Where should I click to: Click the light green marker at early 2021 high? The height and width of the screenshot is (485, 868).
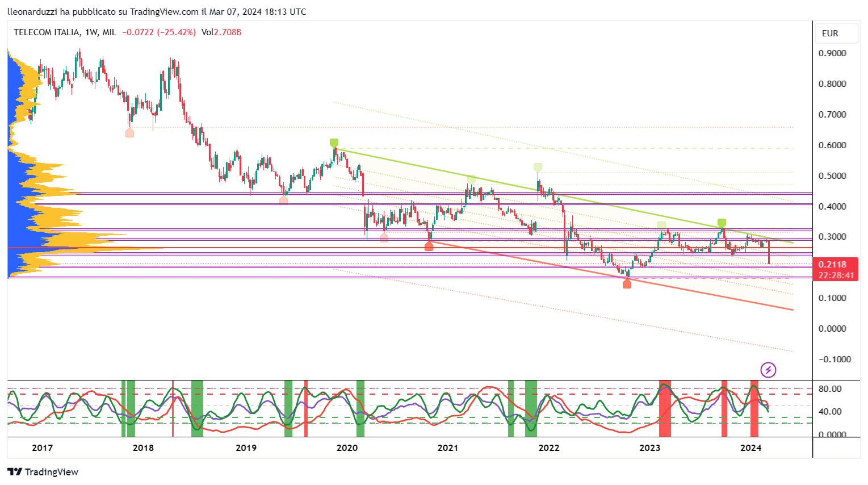coord(471,179)
